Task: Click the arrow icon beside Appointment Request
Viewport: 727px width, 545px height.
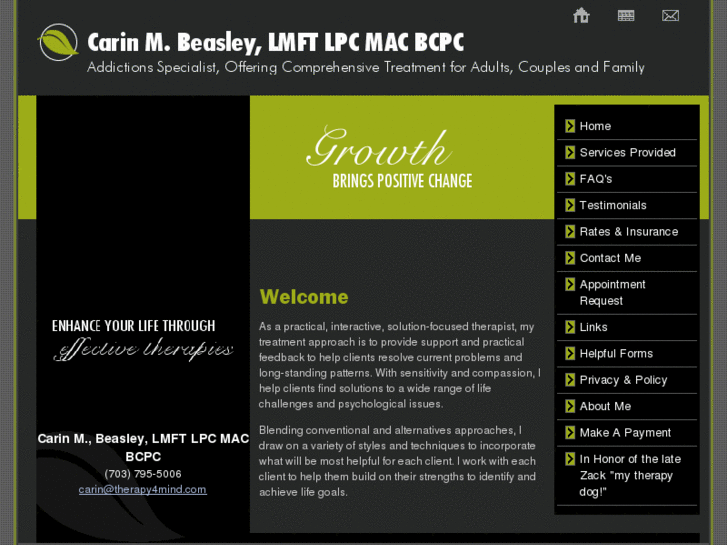Action: 570,284
